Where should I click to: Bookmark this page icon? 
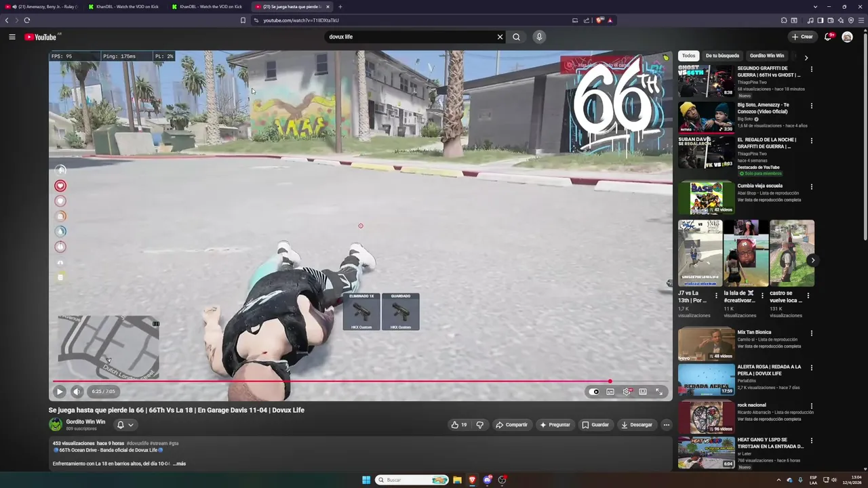point(243,20)
